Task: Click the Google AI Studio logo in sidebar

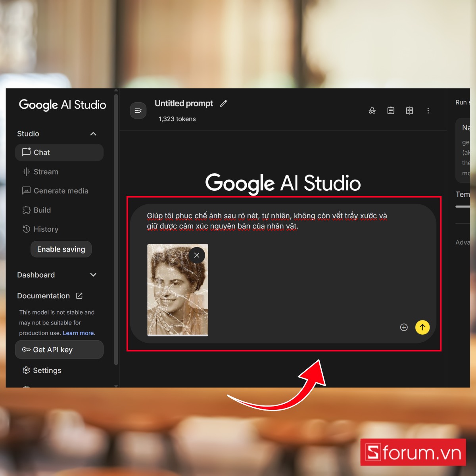Action: pyautogui.click(x=62, y=105)
